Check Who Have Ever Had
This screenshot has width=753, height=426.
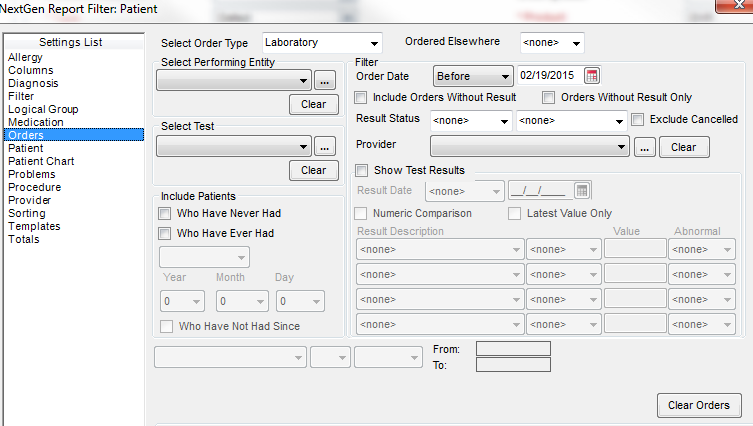(x=165, y=233)
